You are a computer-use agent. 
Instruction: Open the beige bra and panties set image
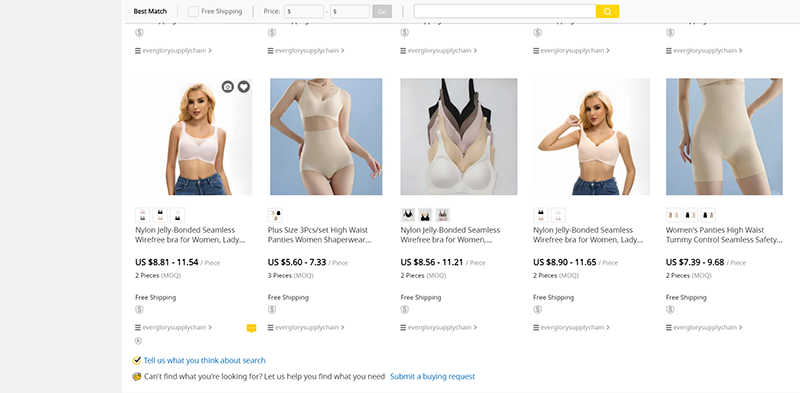[326, 137]
